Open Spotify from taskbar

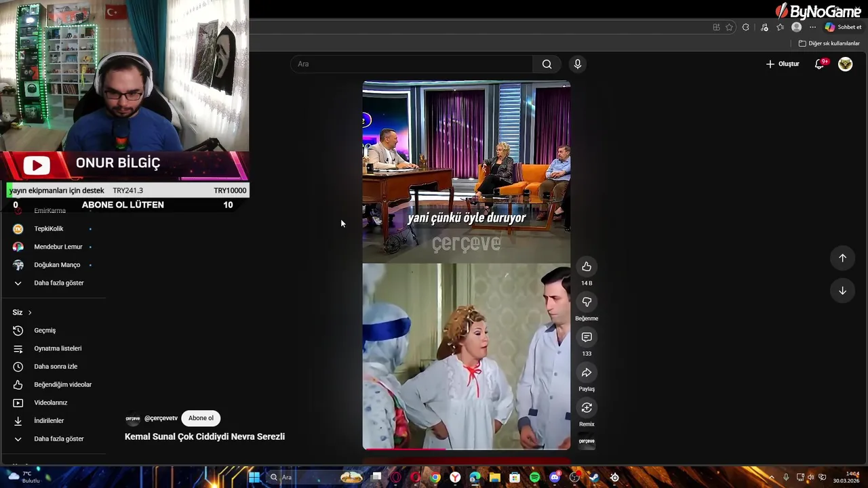tap(535, 477)
